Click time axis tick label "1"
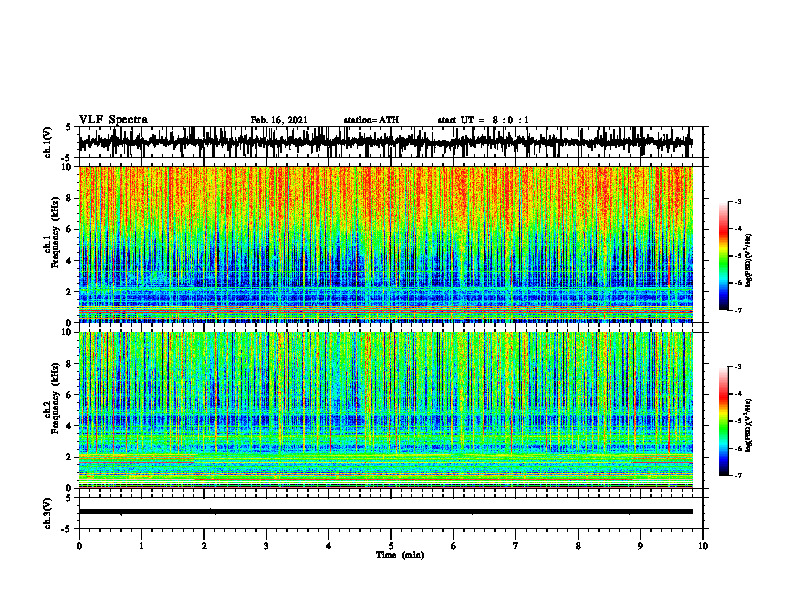 coord(141,546)
